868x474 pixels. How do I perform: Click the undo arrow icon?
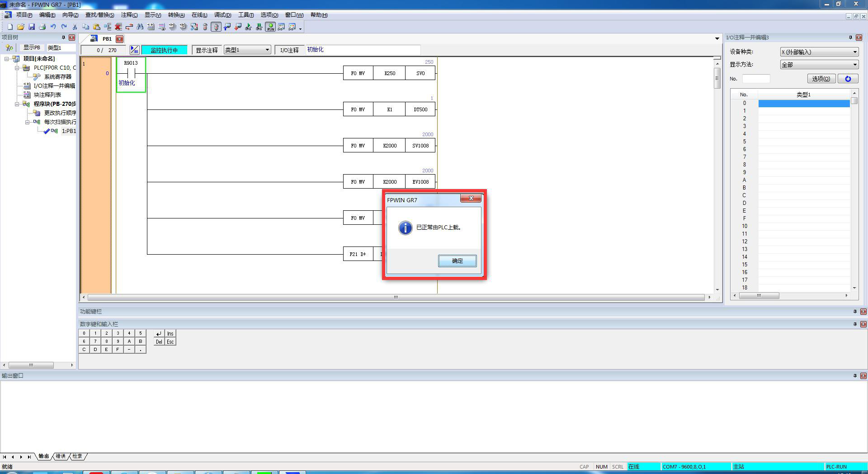pos(53,27)
